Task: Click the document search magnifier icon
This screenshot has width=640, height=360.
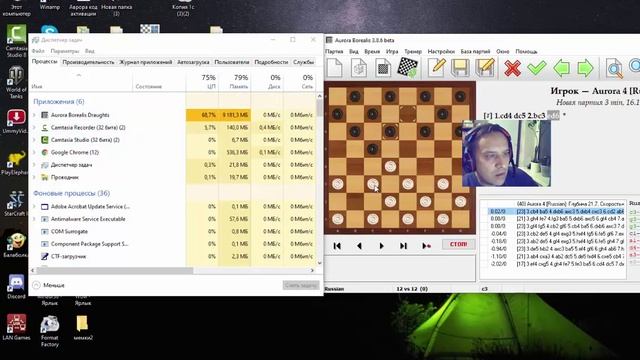Action: [614, 68]
